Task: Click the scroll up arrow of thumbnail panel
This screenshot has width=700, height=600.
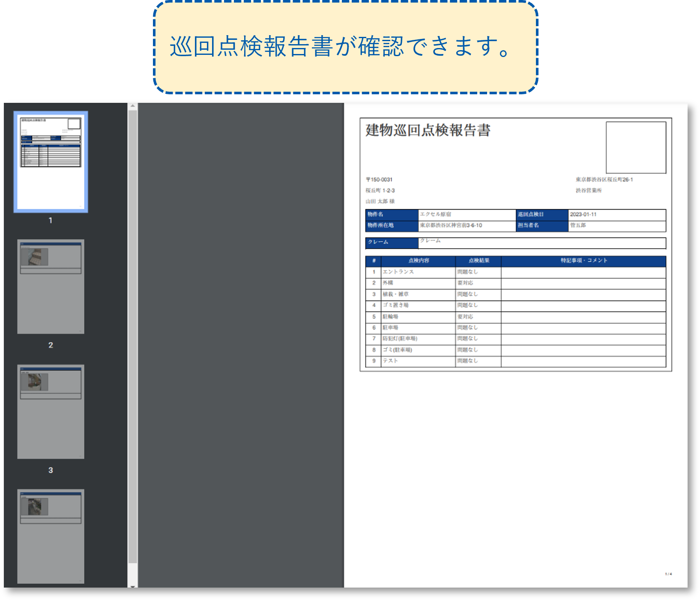Action: 133,106
